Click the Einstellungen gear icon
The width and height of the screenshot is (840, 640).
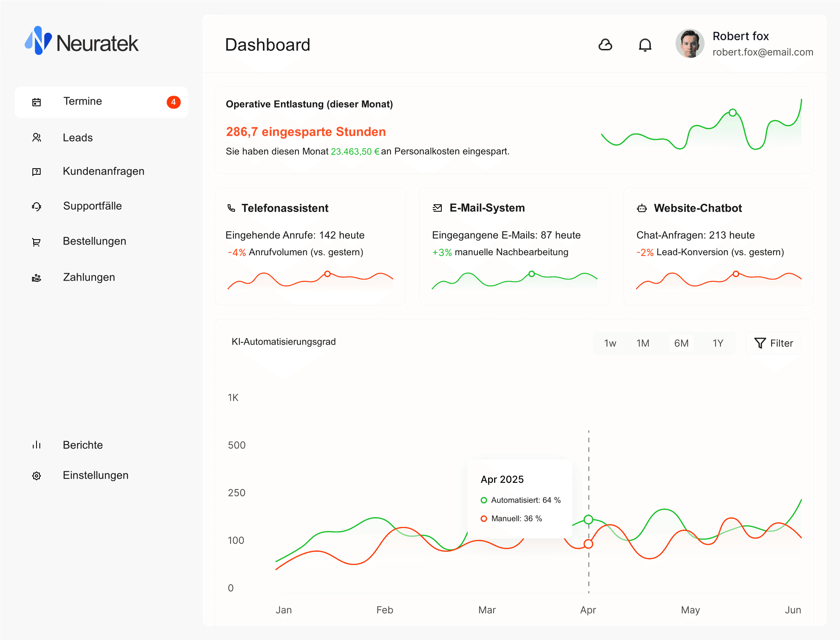tap(37, 475)
